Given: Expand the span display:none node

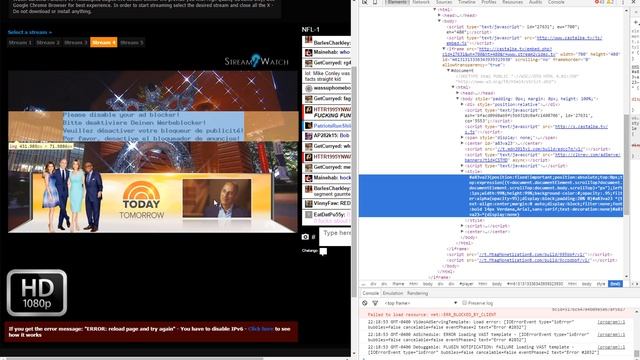Looking at the screenshot, I should pyautogui.click(x=462, y=138).
